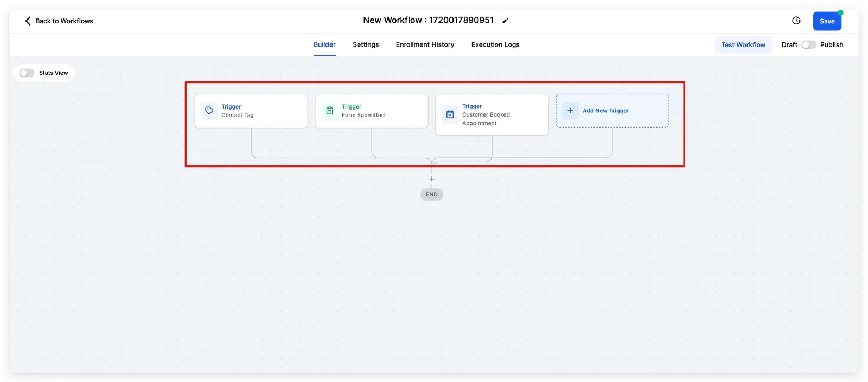Screen dimensions: 868x382
Task: Toggle the Stats View switch
Action: [x=27, y=73]
